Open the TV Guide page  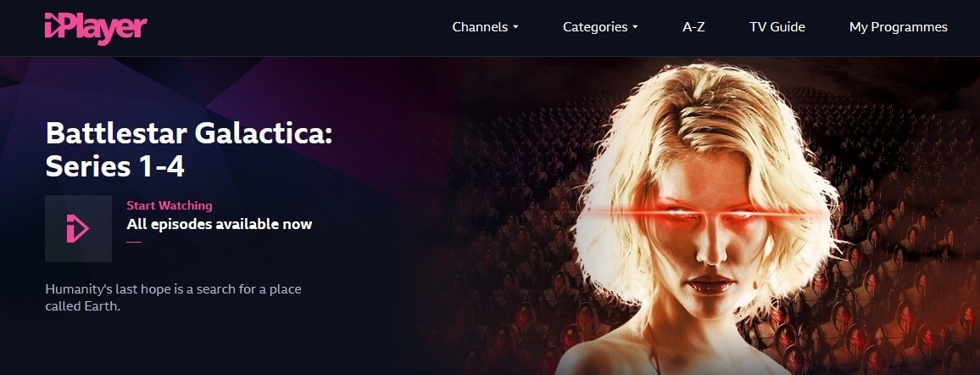tap(777, 27)
